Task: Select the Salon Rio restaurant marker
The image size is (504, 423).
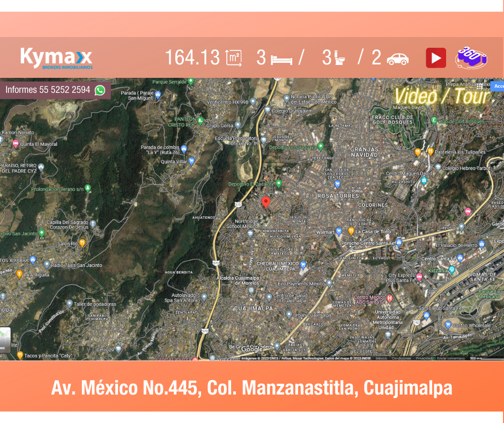Action: tap(82, 243)
